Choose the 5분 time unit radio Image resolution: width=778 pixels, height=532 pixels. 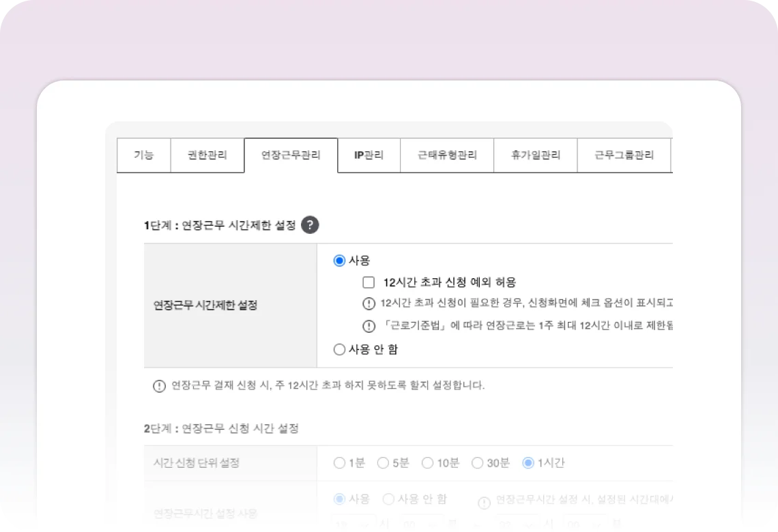coord(383,463)
